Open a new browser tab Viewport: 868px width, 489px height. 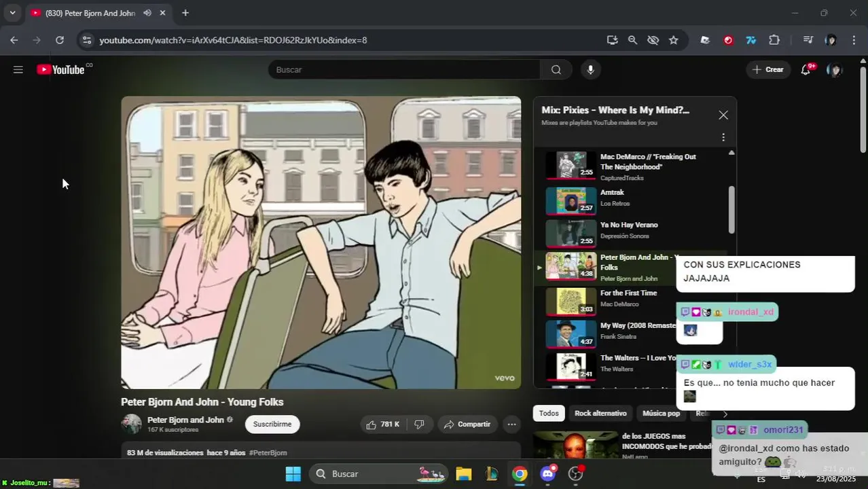[x=185, y=13]
